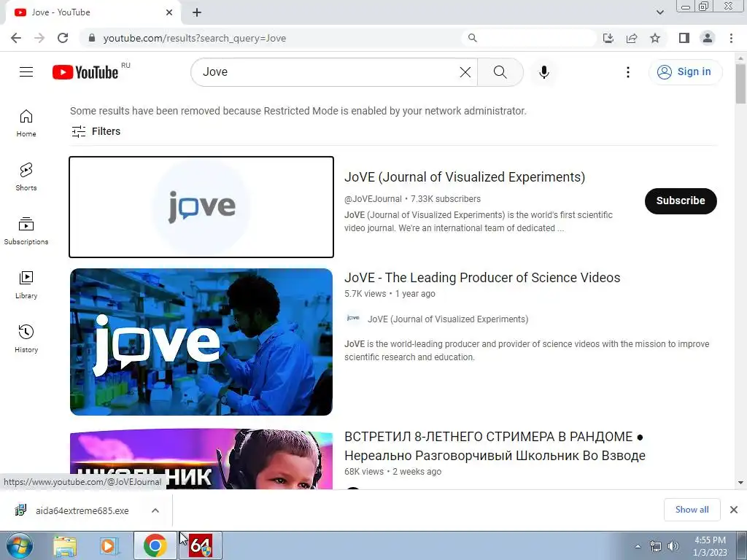Reload the page
This screenshot has height=560, width=747.
tap(63, 38)
